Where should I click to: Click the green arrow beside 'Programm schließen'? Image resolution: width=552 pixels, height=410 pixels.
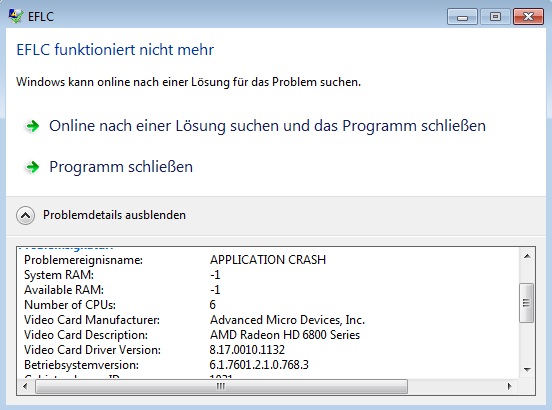(x=33, y=167)
